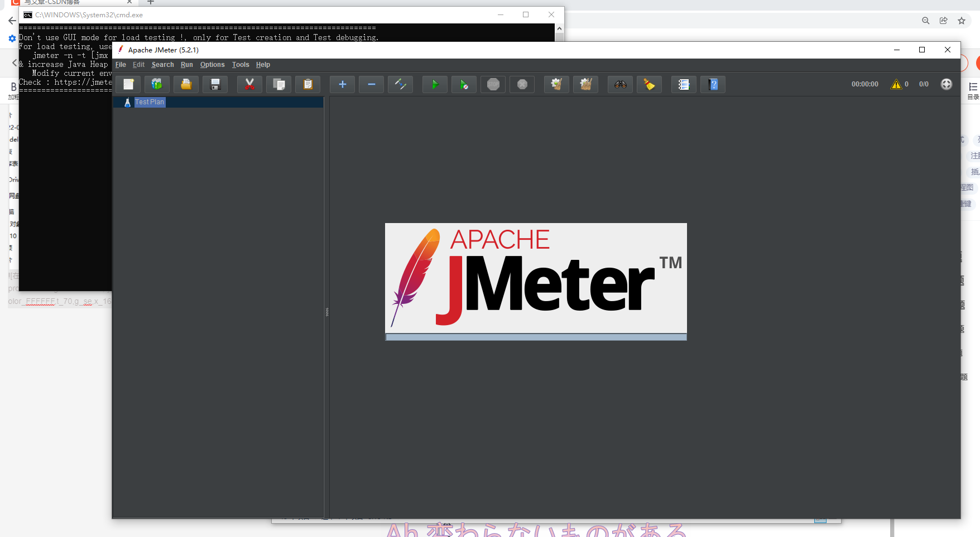Open the Tools menu
Screen dimensions: 980x537
[241, 65]
